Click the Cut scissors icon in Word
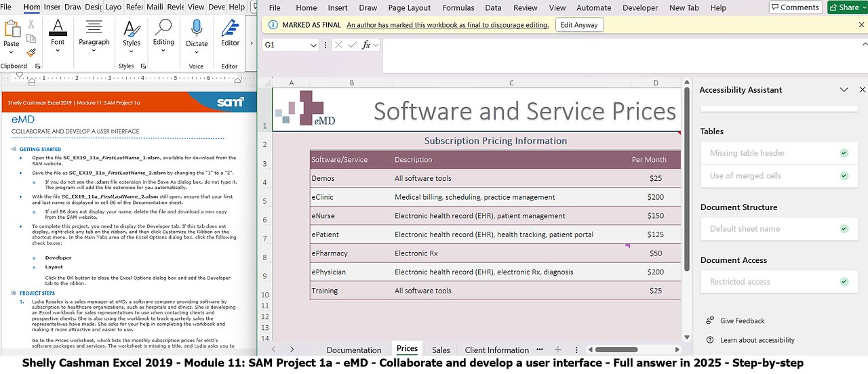This screenshot has width=868, height=374. 31,24
